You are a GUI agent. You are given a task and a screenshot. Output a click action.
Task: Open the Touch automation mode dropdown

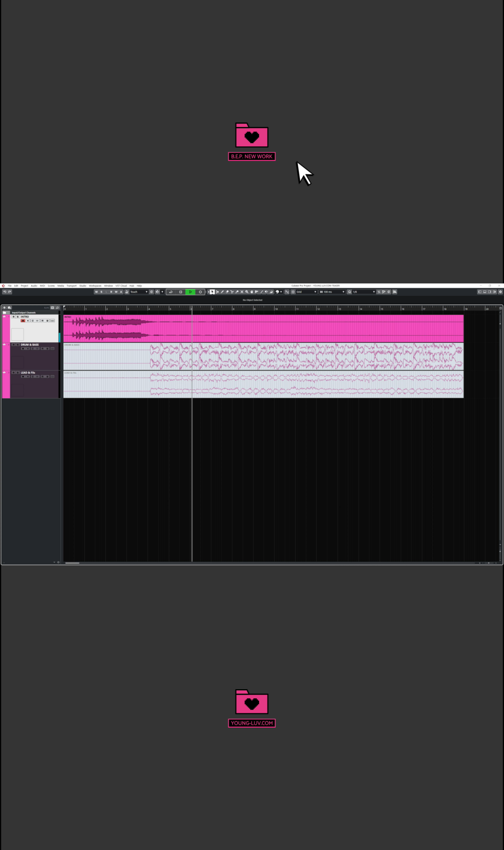[x=139, y=292]
